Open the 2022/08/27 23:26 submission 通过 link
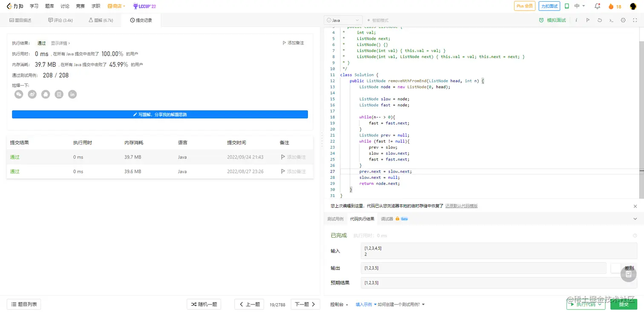644x313 pixels. (15, 172)
